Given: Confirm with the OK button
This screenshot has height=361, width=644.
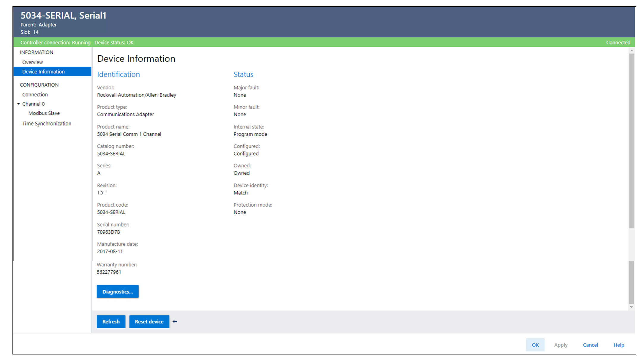Looking at the screenshot, I should (x=535, y=345).
